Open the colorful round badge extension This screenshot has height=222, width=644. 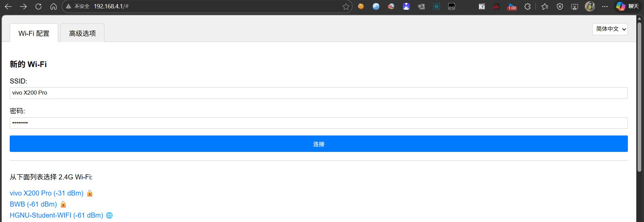tap(391, 6)
